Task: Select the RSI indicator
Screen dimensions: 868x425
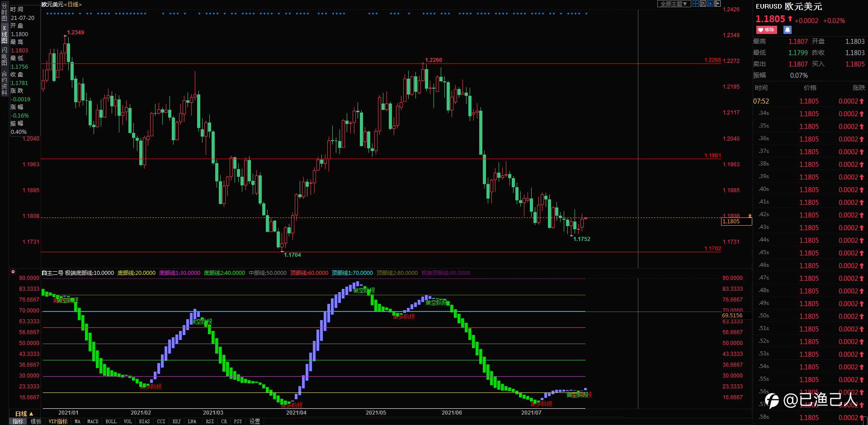Action: [x=210, y=421]
